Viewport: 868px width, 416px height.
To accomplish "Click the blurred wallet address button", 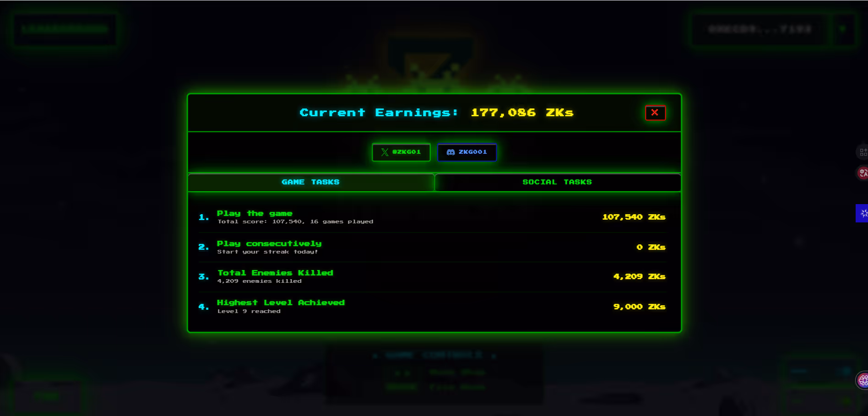I will [x=759, y=29].
